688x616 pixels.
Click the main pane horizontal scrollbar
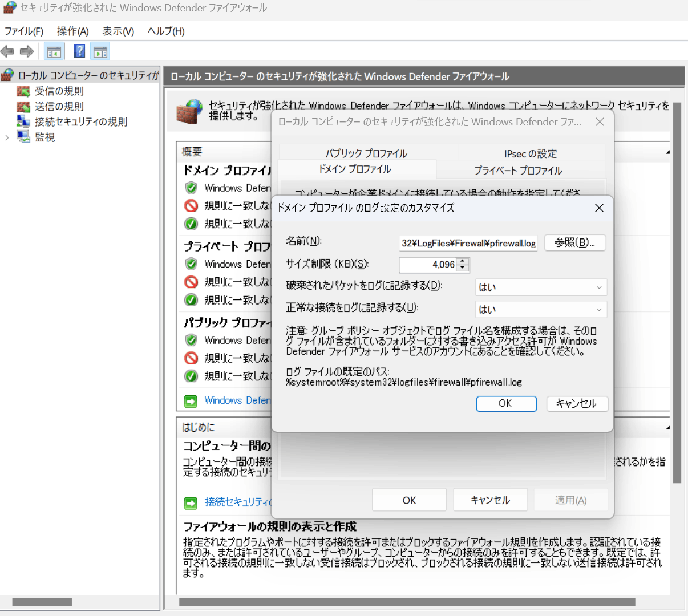(x=407, y=602)
